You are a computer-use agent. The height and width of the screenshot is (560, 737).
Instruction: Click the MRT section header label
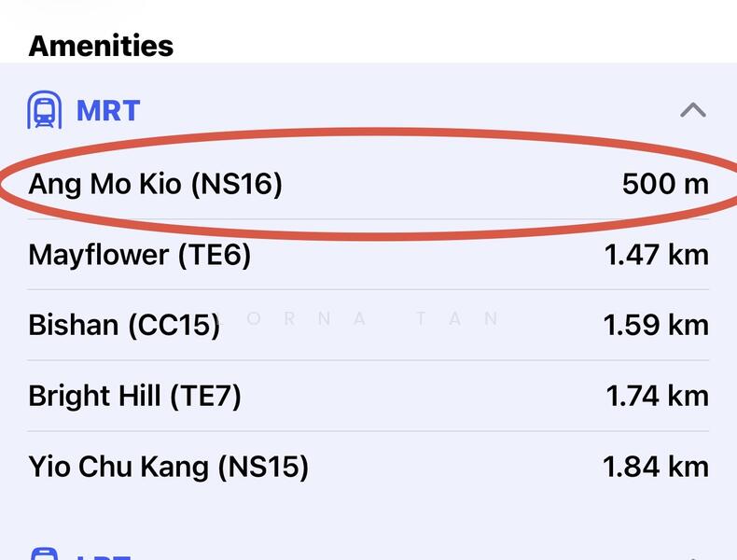107,110
